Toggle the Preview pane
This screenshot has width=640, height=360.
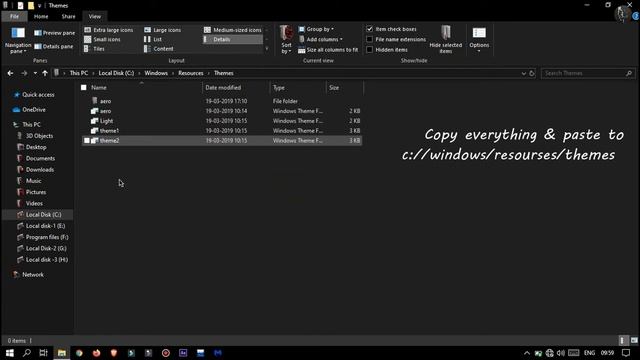pos(55,33)
